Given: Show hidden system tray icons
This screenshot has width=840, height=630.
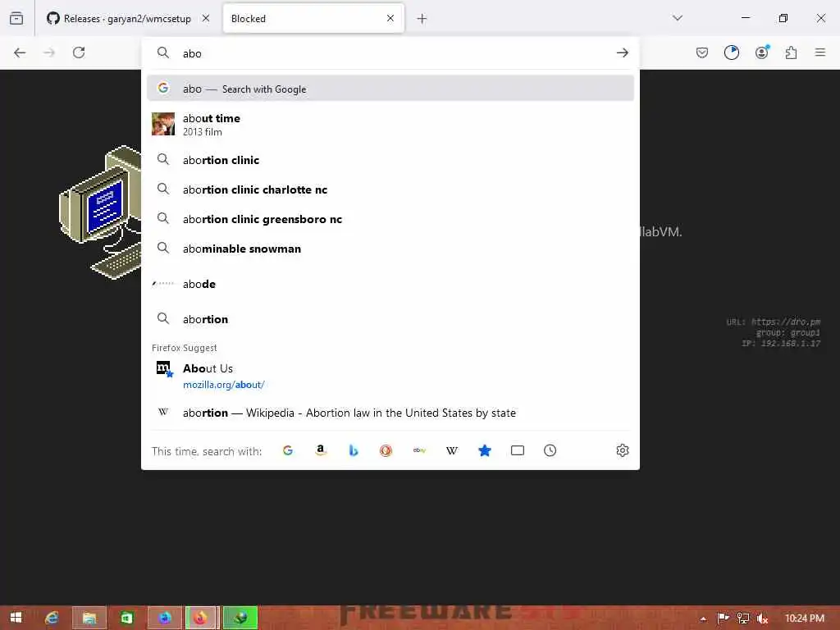Looking at the screenshot, I should [703, 619].
